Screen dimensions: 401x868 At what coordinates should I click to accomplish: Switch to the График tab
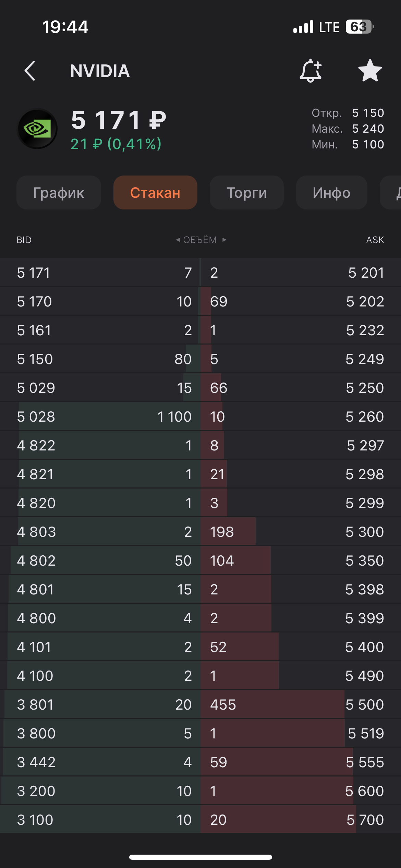pos(59,193)
